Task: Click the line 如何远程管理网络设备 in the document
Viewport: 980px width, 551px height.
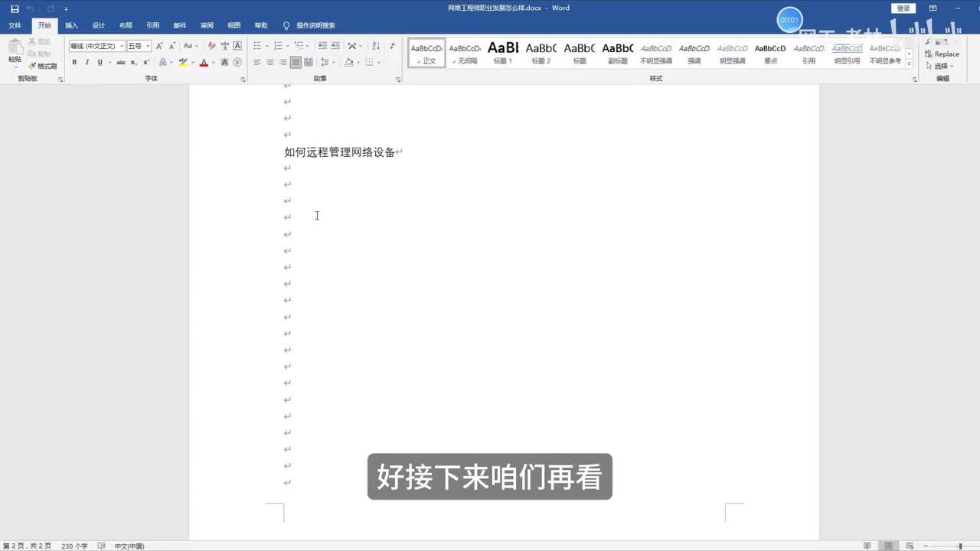Action: 340,152
